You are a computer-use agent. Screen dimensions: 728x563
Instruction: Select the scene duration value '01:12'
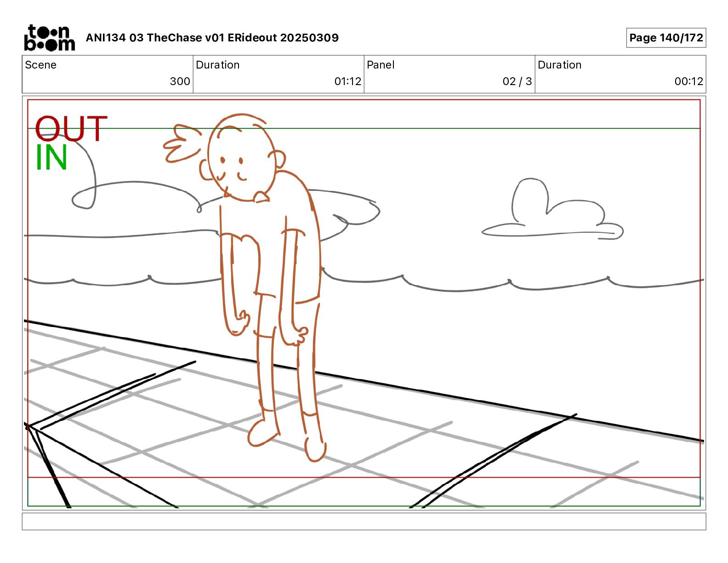(348, 81)
